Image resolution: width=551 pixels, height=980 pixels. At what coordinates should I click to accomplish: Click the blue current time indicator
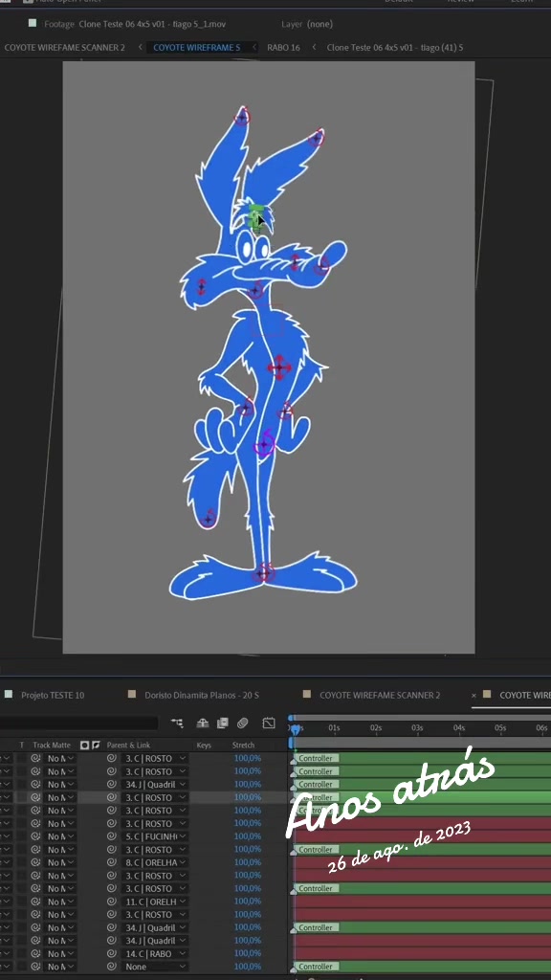[295, 729]
